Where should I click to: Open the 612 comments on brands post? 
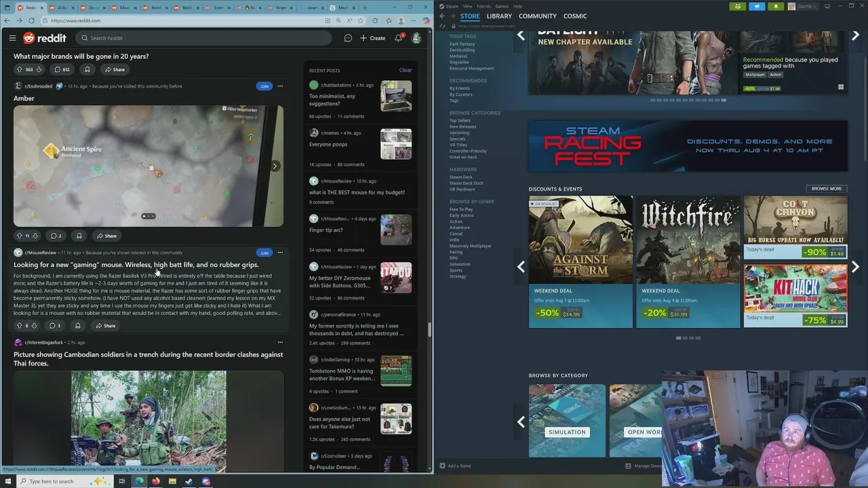click(62, 69)
